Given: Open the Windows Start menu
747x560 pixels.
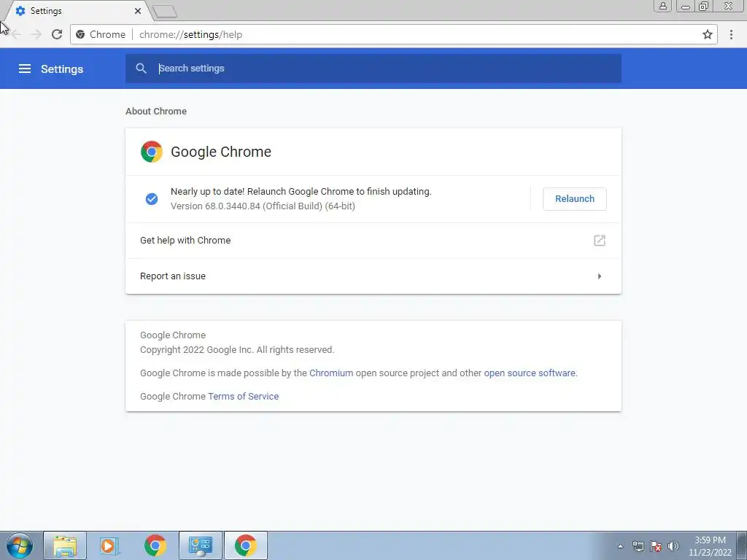Looking at the screenshot, I should (20, 545).
